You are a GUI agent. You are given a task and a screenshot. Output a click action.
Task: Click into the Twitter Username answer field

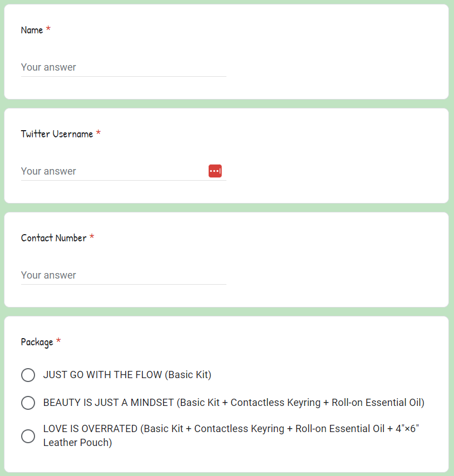pos(114,171)
